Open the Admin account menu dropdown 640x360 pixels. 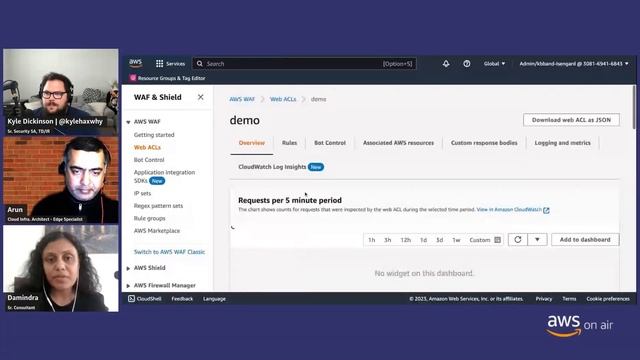point(574,64)
